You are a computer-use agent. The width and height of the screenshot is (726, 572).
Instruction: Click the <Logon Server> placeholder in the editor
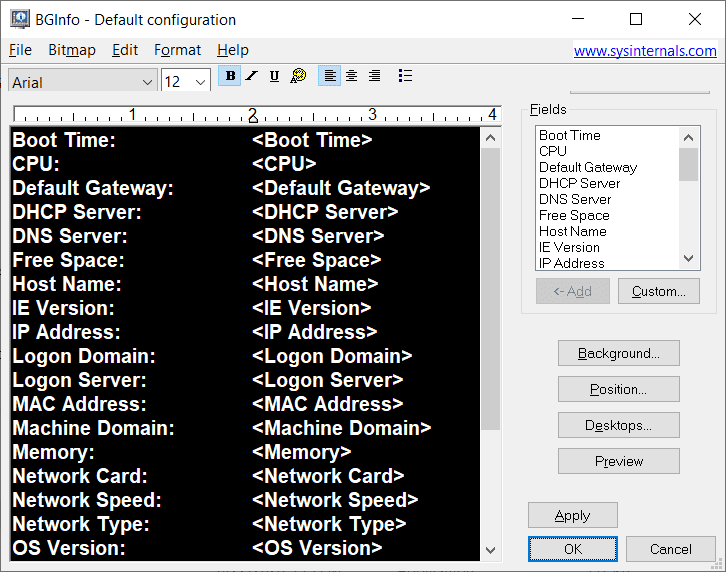(327, 380)
